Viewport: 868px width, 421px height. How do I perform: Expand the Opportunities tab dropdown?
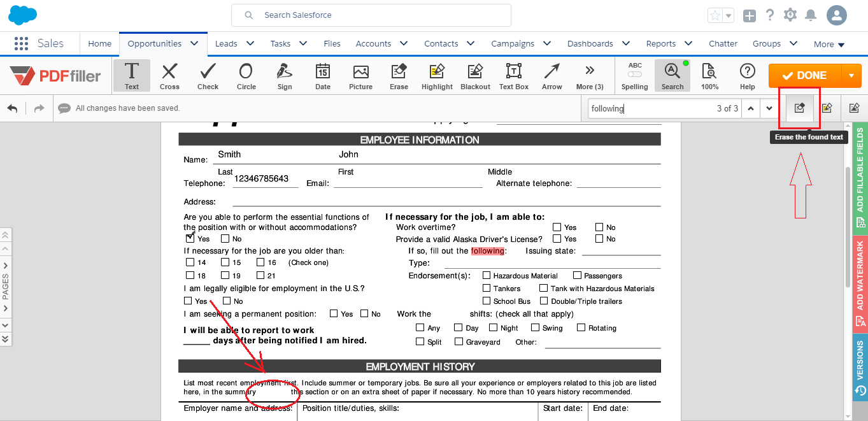click(194, 43)
